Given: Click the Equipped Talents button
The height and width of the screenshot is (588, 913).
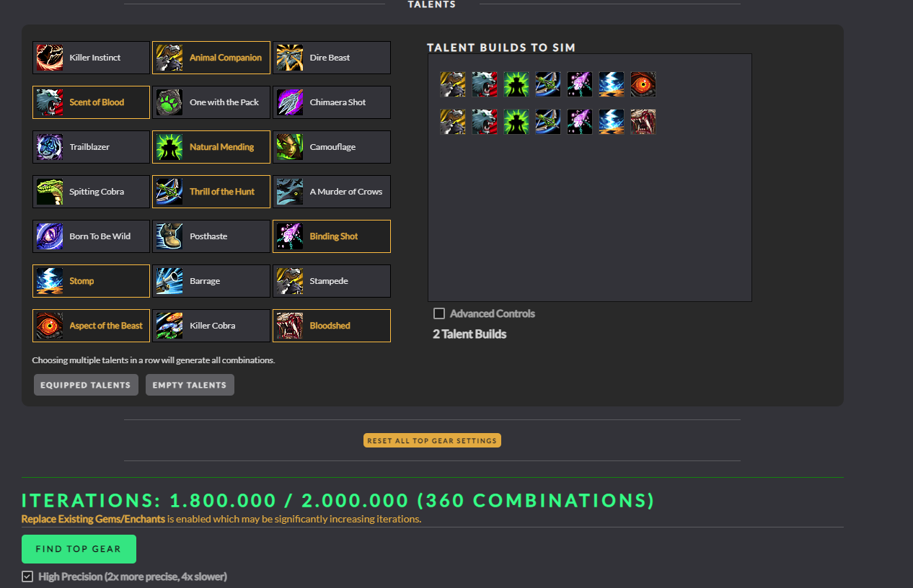Looking at the screenshot, I should point(86,385).
